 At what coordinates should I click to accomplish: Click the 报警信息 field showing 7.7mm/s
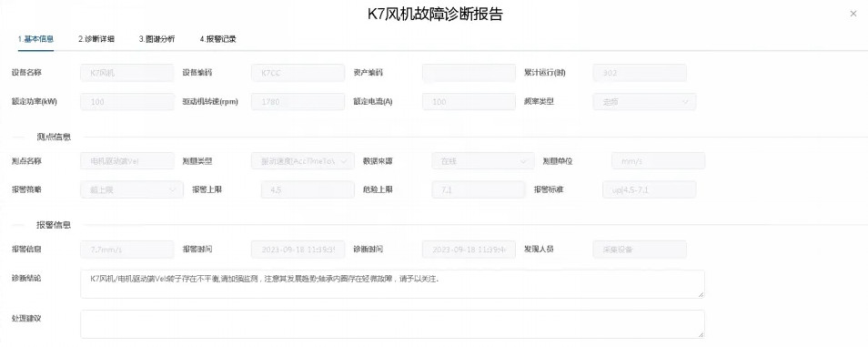(127, 250)
